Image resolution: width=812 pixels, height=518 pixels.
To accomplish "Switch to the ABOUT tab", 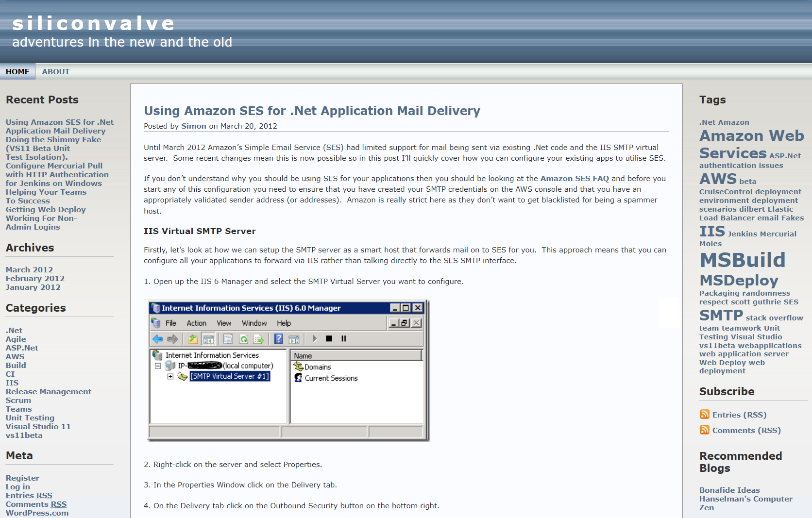I will [55, 71].
